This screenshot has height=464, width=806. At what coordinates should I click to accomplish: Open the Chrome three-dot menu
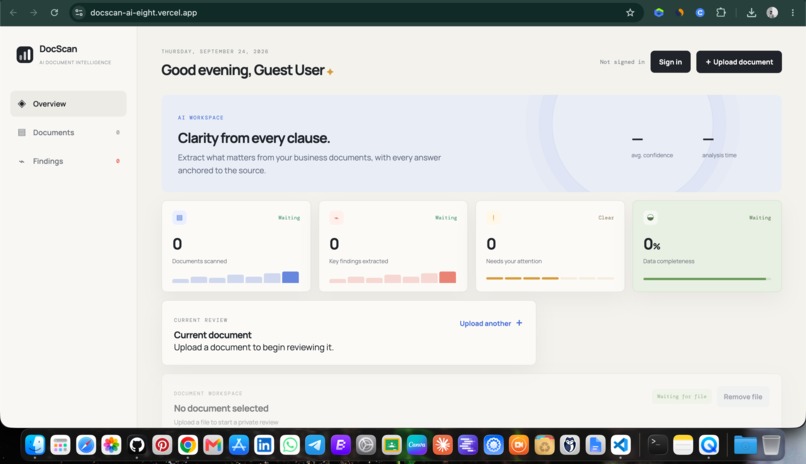point(793,12)
